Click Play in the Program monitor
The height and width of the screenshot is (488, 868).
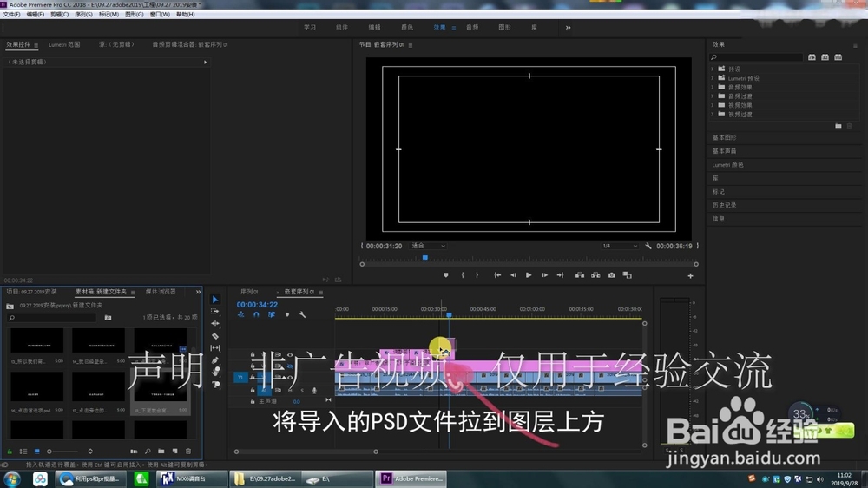[529, 275]
